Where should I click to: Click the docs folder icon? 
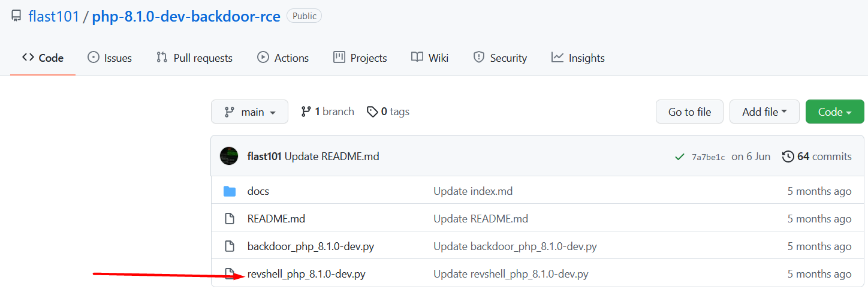(x=230, y=191)
